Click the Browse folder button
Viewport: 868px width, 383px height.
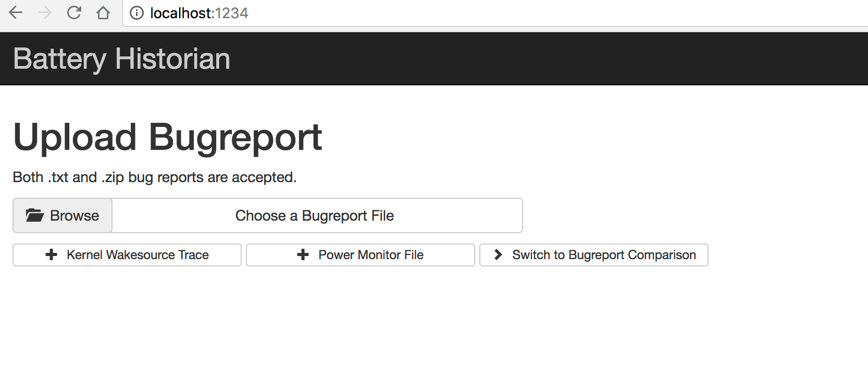63,215
